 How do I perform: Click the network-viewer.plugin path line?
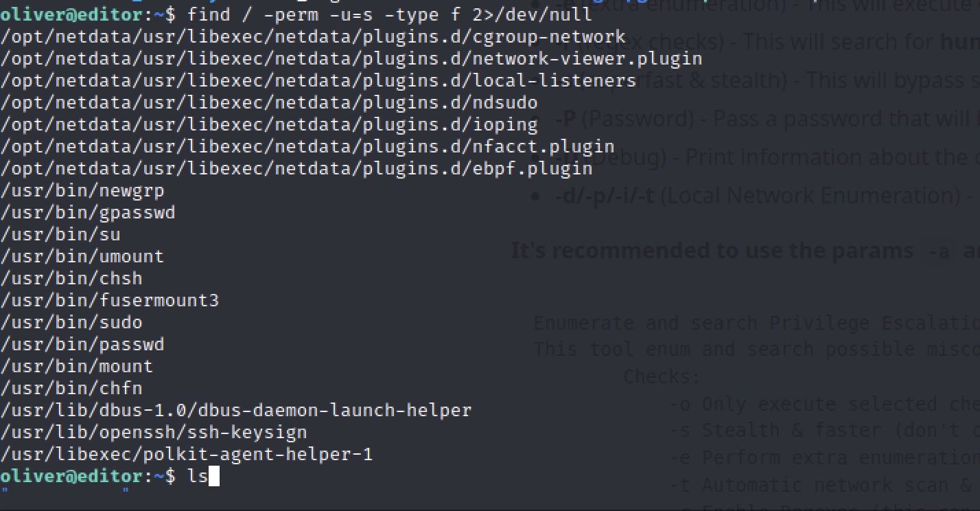pos(351,58)
